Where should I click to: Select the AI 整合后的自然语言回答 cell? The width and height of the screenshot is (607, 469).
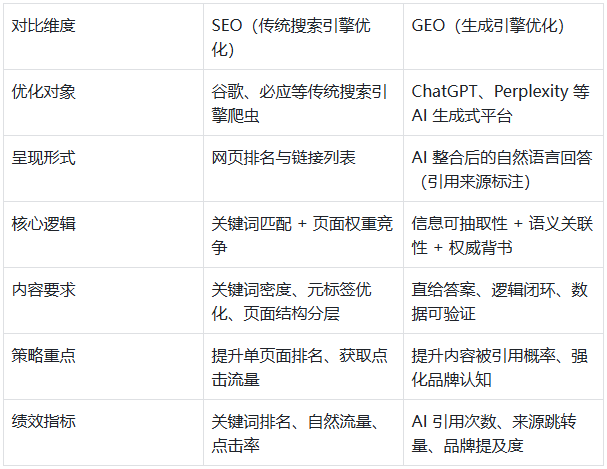499,169
